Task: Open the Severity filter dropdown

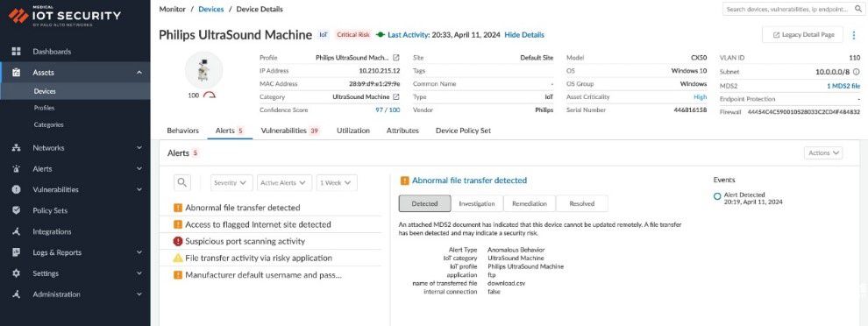Action: [x=231, y=182]
